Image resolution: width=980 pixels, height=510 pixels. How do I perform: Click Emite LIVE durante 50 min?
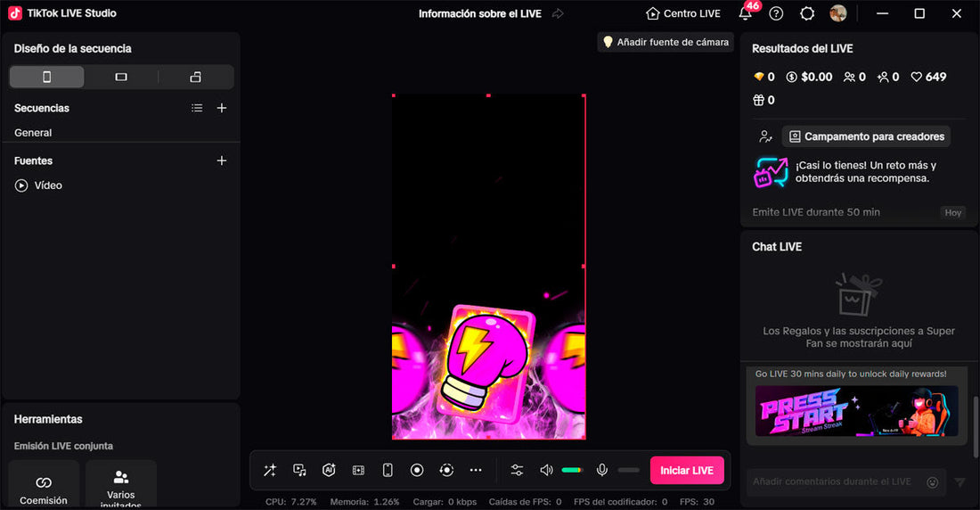point(816,212)
